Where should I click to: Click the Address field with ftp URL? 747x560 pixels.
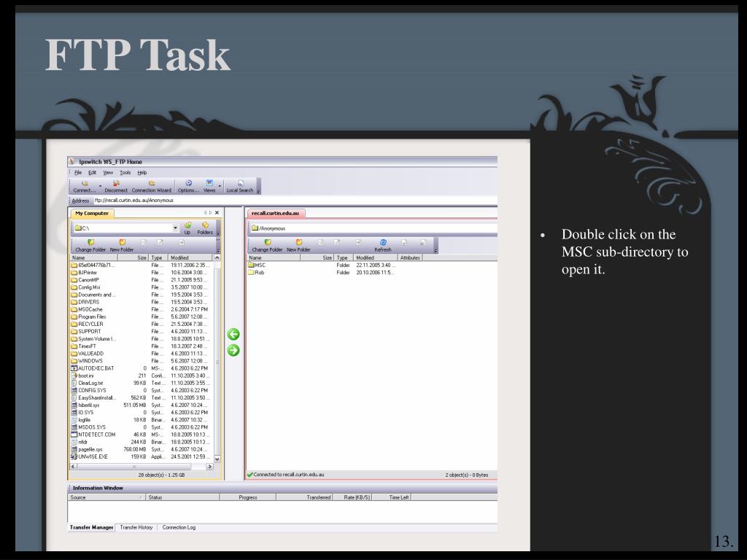(x=295, y=201)
